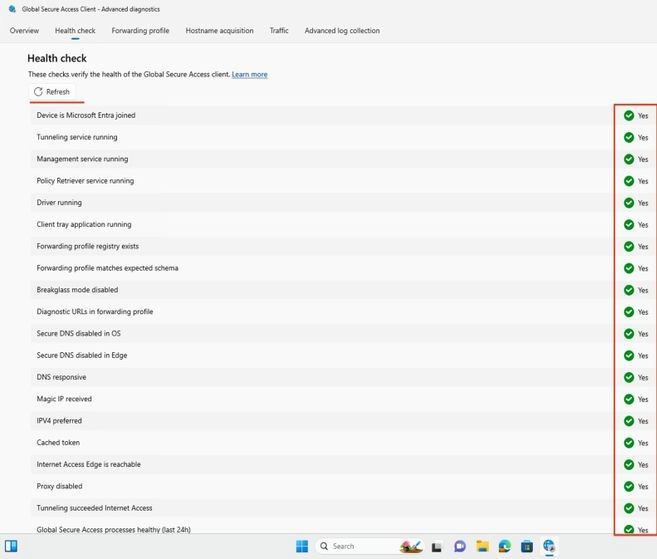The width and height of the screenshot is (657, 559).
Task: Click green check for Secure DNS disabled in Edge
Action: click(x=629, y=355)
